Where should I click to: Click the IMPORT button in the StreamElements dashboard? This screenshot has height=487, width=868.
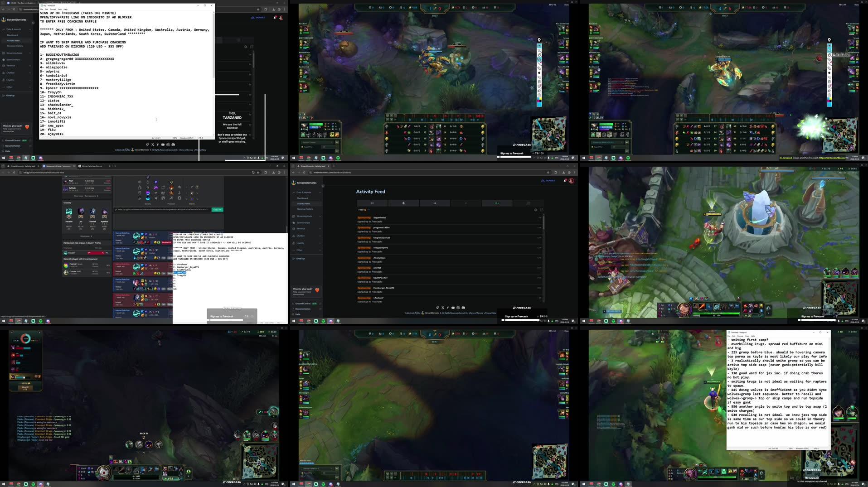pos(549,181)
